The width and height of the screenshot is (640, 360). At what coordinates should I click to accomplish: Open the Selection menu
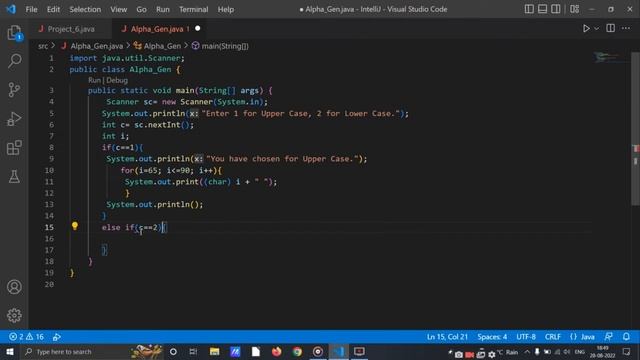click(85, 9)
